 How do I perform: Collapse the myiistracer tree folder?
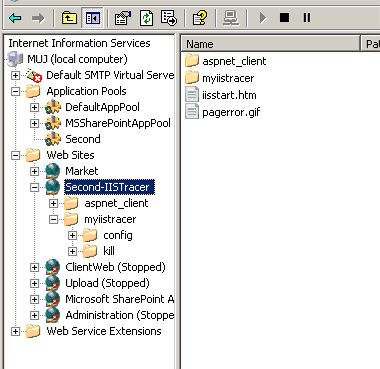point(53,219)
